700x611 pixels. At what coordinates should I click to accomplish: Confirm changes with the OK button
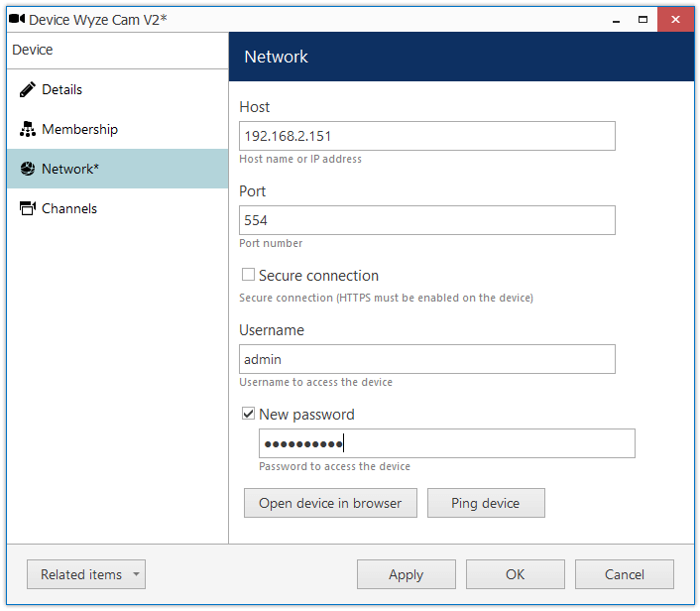(515, 574)
